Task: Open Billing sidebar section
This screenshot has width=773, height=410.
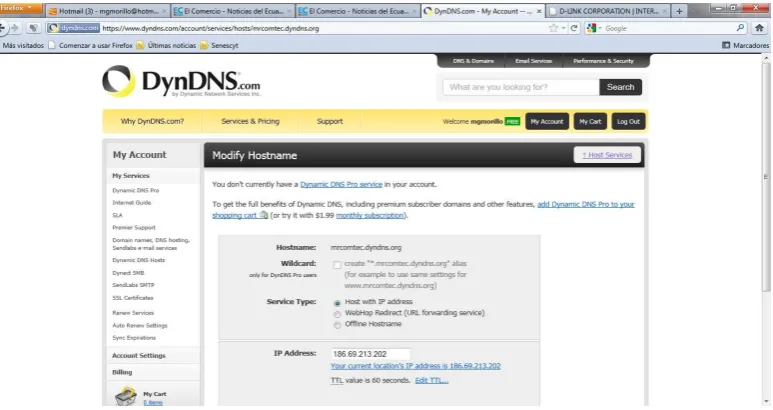Action: [122, 373]
